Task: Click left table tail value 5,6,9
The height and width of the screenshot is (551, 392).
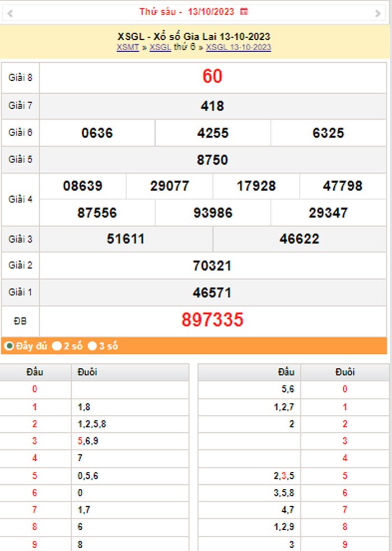Action: coord(88,441)
